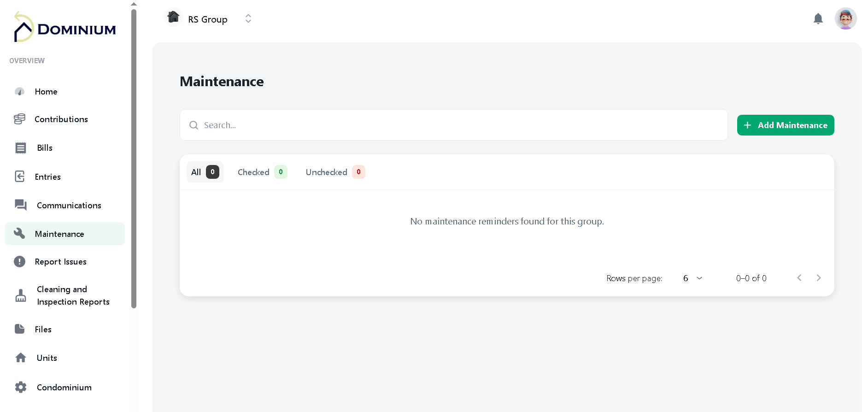Viewport: 868px width, 412px height.
Task: Click the Checked green count badge
Action: 281,172
